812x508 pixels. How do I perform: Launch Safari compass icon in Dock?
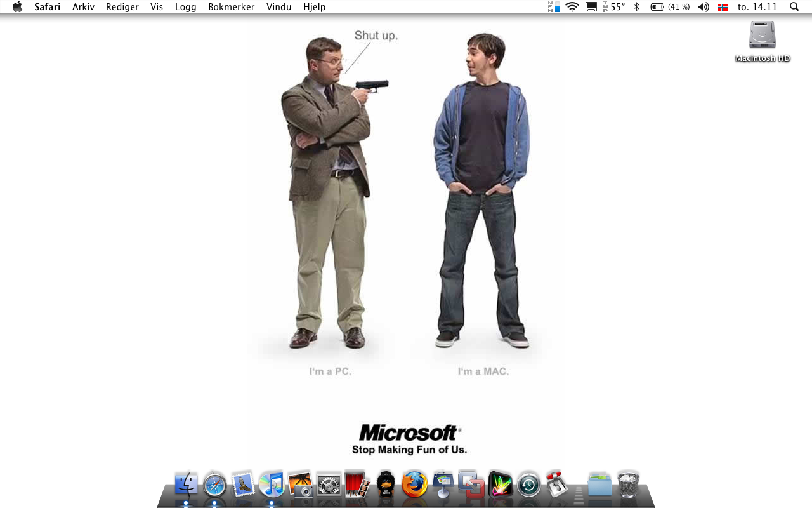click(214, 485)
